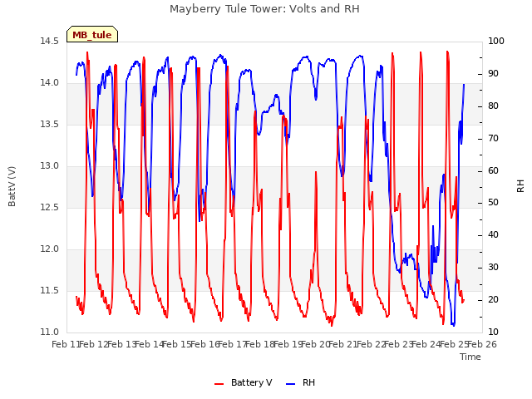The height and width of the screenshot is (399, 532).
Task: Click the 80 tick on RH axis
Action: pos(493,106)
